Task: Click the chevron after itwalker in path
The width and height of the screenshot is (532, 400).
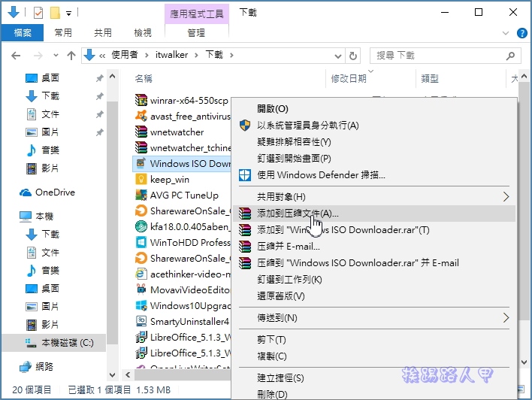Action: tap(196, 55)
